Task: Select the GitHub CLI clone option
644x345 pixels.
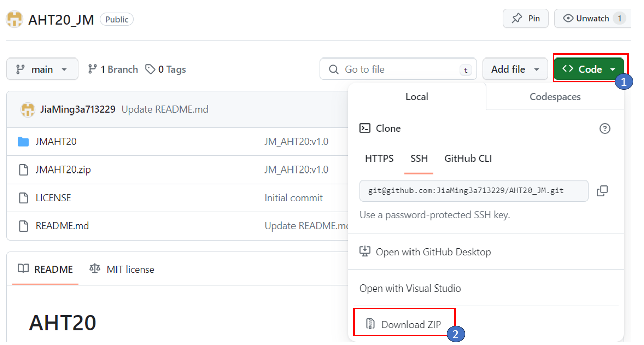Action: [x=468, y=158]
